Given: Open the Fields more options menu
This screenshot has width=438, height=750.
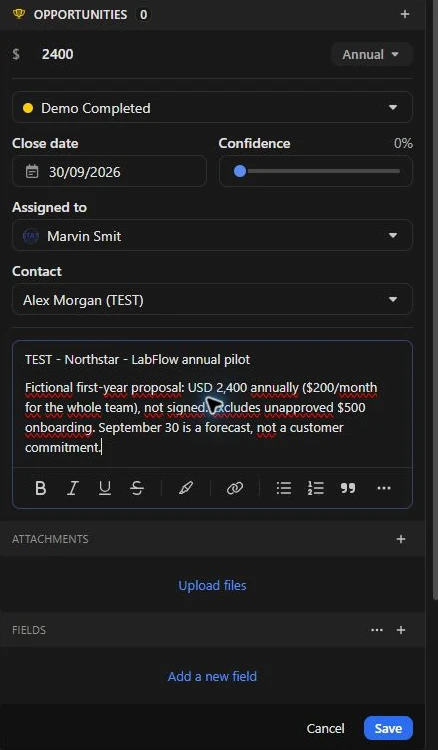Looking at the screenshot, I should (x=377, y=630).
